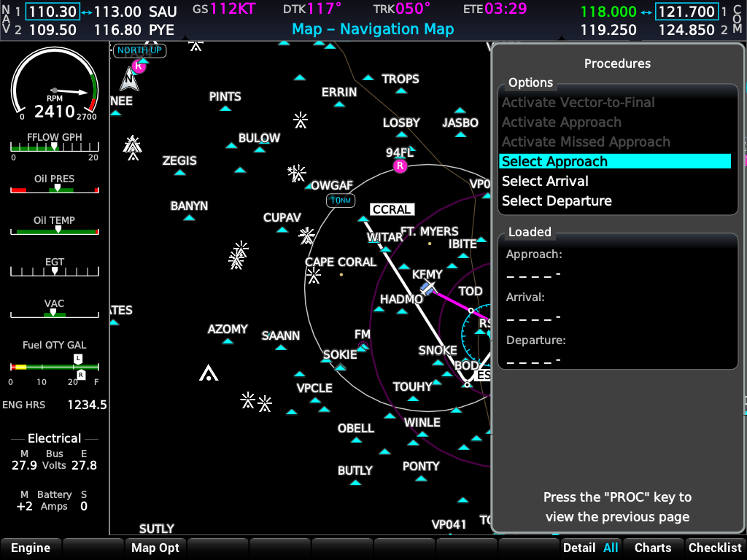Open the Map Opt softkey
This screenshot has height=560, width=747.
click(155, 548)
